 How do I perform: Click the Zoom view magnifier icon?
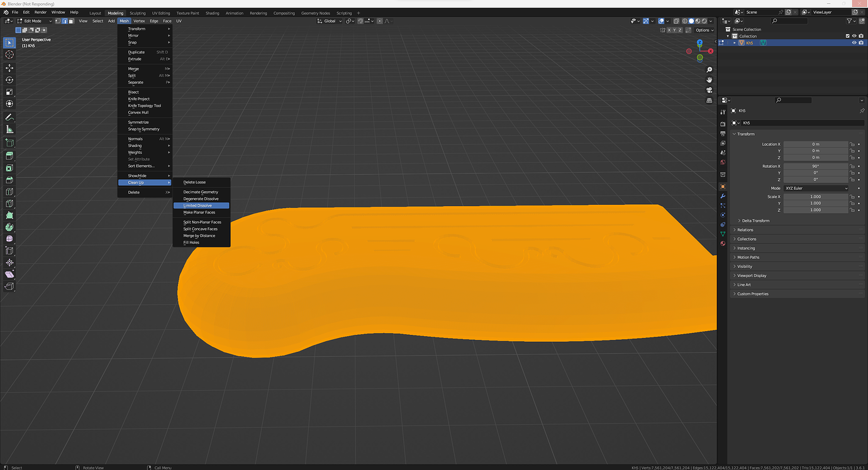(x=709, y=70)
